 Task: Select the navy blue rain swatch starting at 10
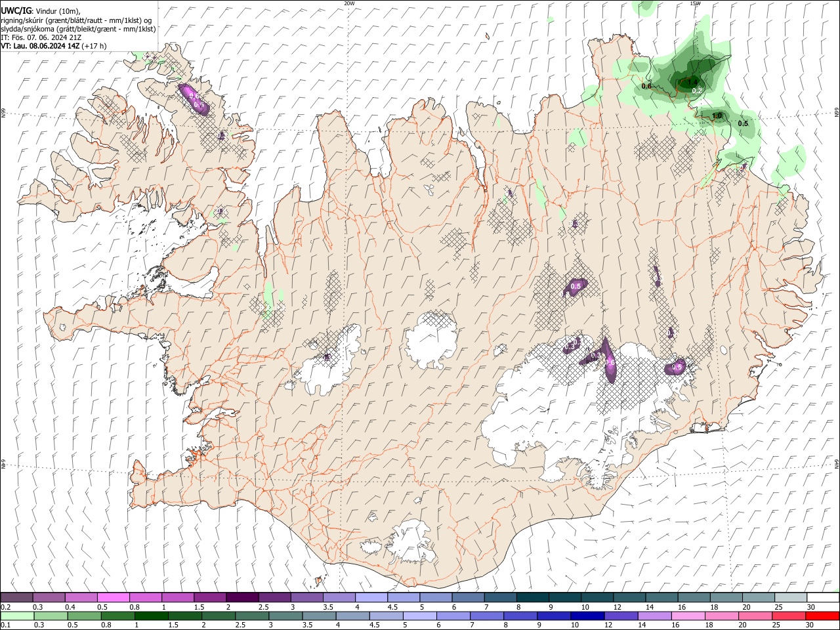587,616
